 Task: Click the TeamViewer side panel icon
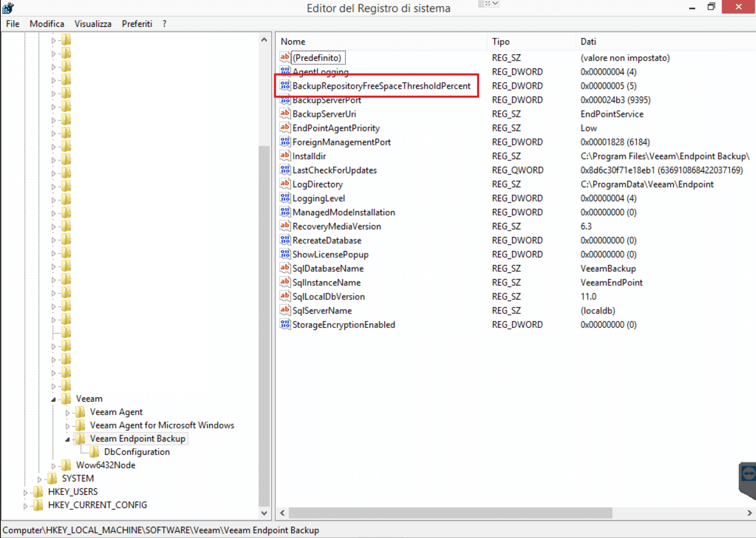pos(748,474)
